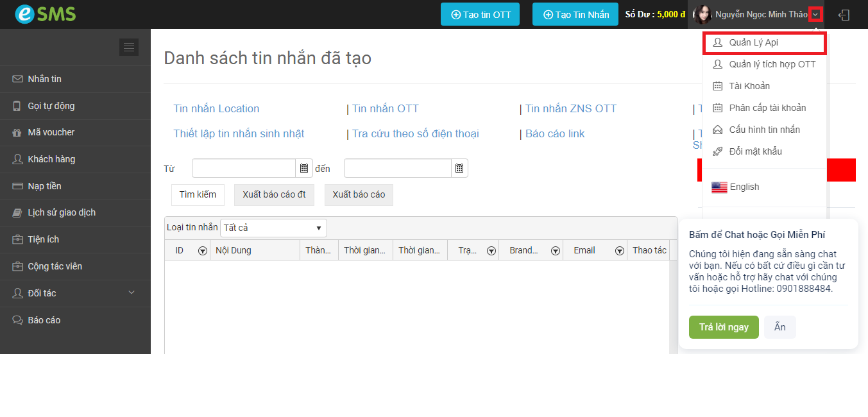Click the 'Từ' start date input field
This screenshot has width=868, height=417.
coord(244,168)
